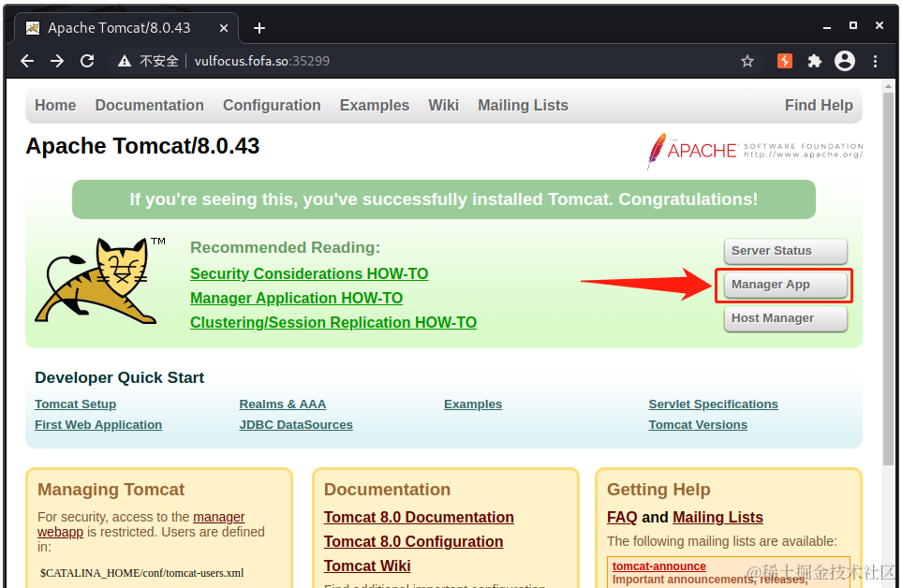Click the Managing Tomcat heading
The image size is (902, 588).
[111, 489]
